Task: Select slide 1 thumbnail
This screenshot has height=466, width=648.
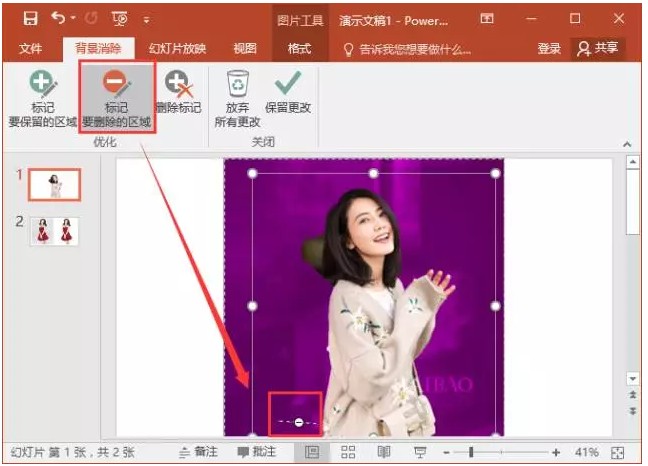Action: coord(54,184)
